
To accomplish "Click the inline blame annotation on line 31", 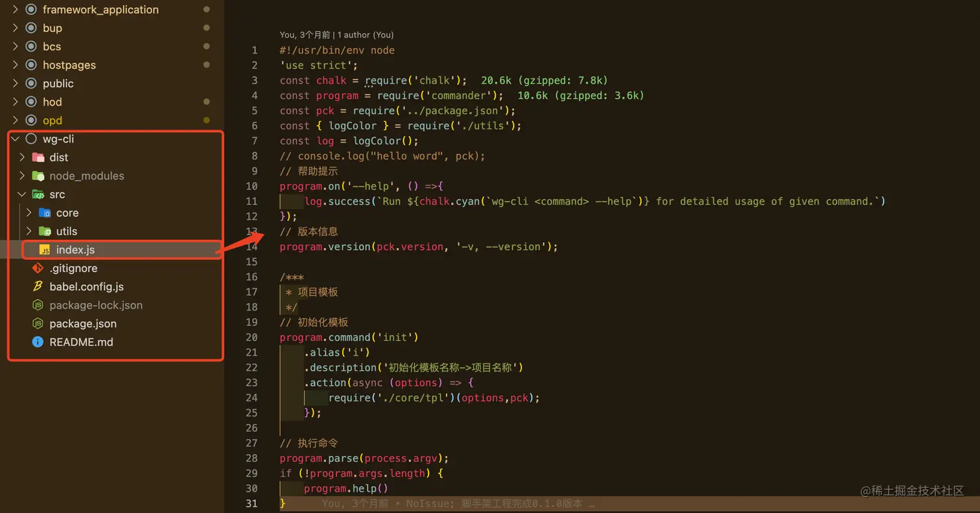I will point(458,503).
